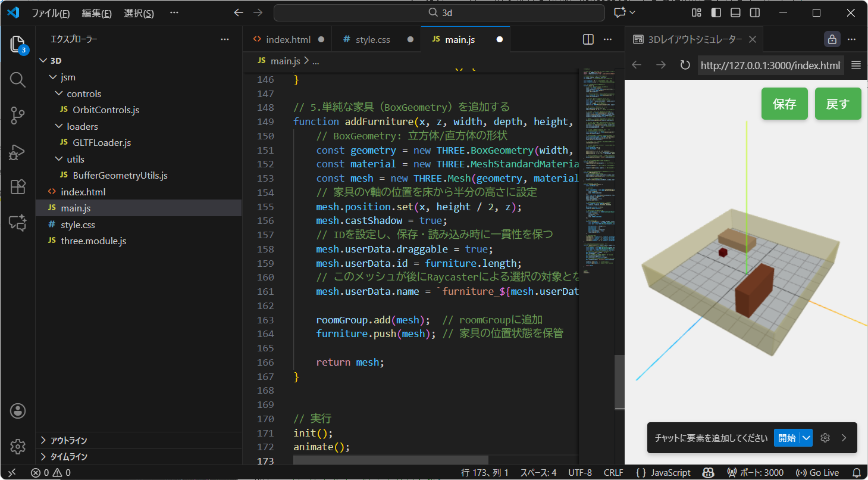Reload the page in the Simple Browser
Image resolution: width=868 pixels, height=480 pixels.
point(685,66)
